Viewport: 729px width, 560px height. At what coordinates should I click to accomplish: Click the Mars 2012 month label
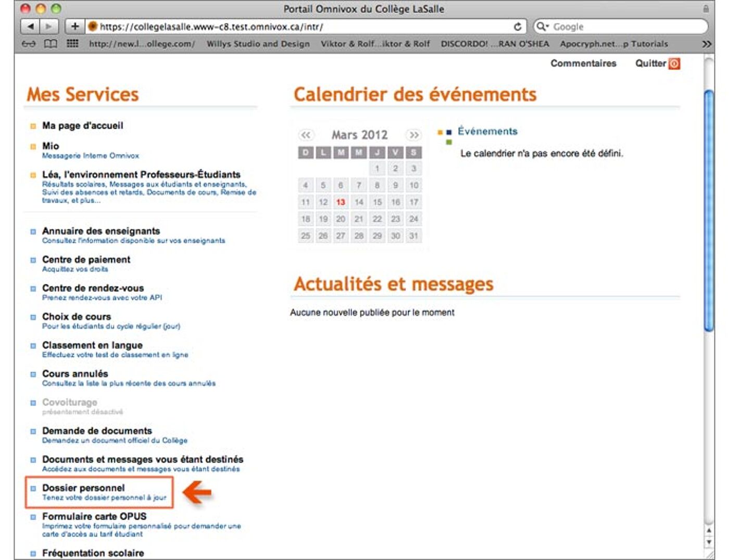pos(360,135)
